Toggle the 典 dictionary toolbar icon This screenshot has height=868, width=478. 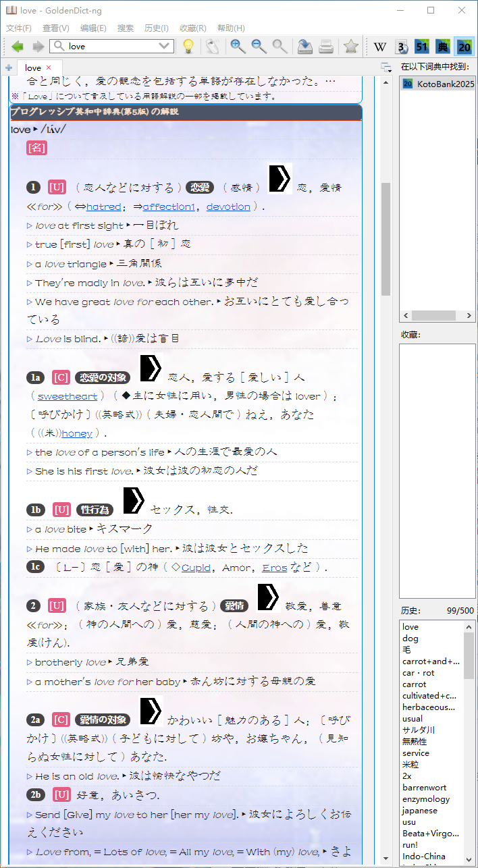(x=443, y=47)
